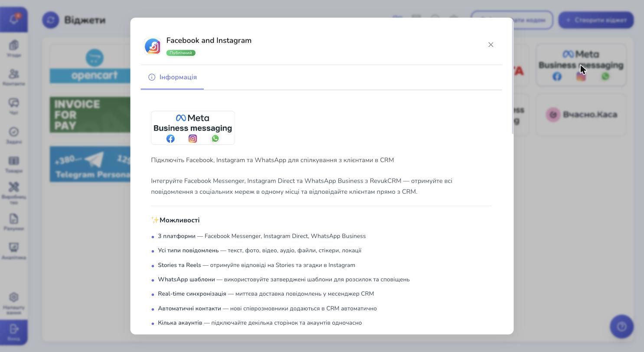Image resolution: width=644 pixels, height=352 pixels.
Task: Open the opencart widget card behind the dialog
Action: tap(90, 65)
